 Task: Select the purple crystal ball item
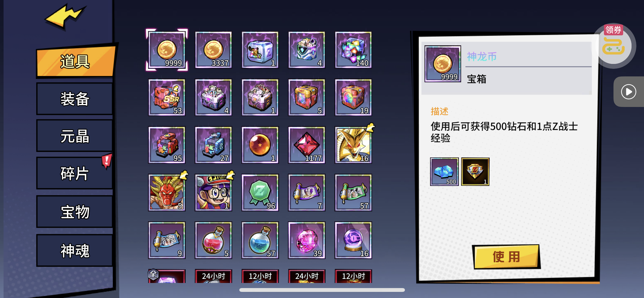[353, 240]
